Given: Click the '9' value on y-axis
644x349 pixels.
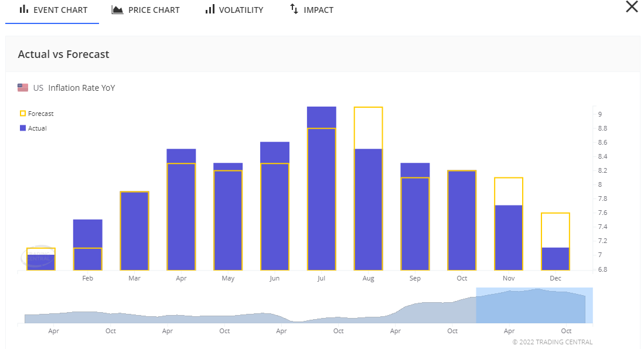Looking at the screenshot, I should coord(600,114).
